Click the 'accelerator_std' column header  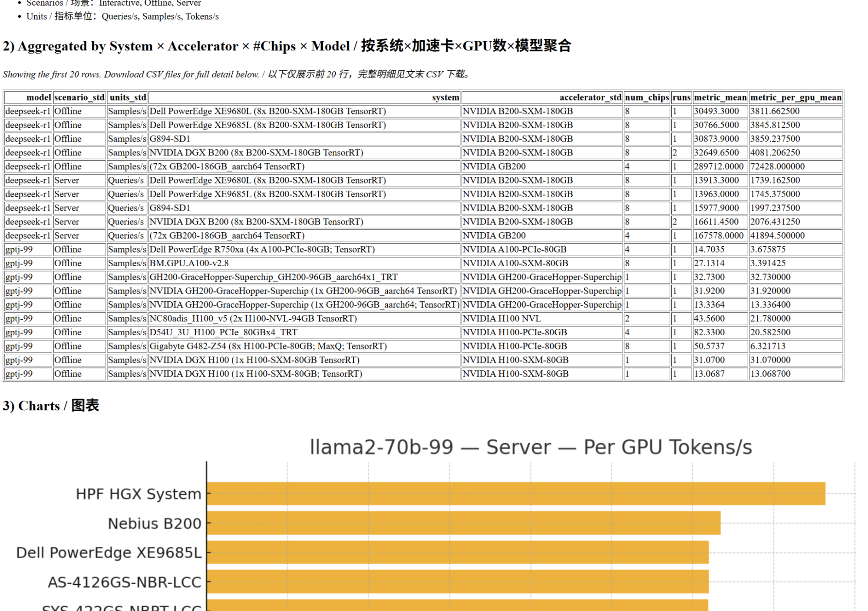590,97
